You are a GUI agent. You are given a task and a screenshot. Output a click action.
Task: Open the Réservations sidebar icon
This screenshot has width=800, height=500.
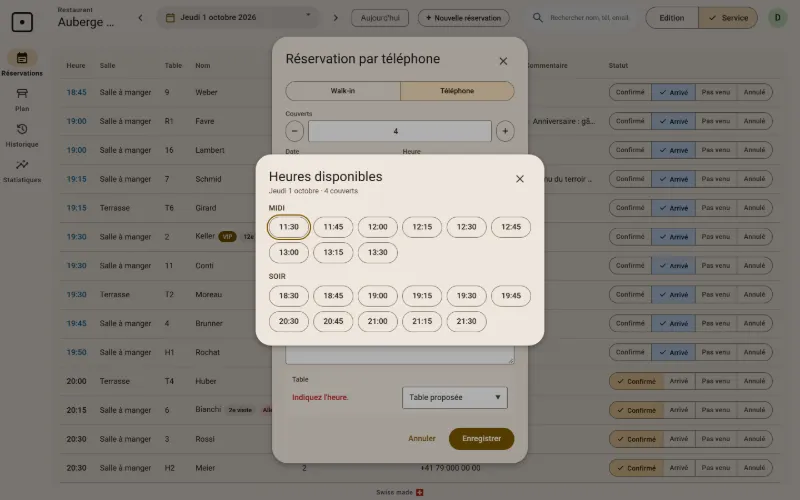pos(22,58)
